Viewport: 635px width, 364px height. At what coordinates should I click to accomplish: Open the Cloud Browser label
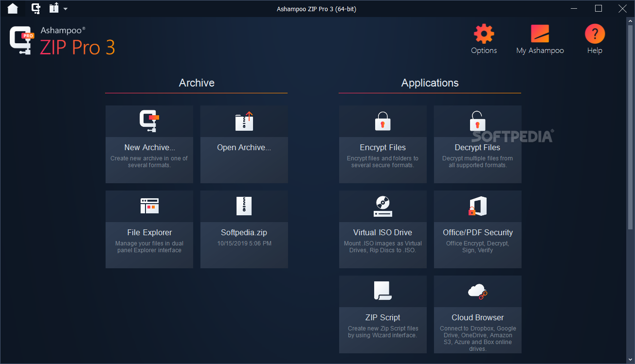click(478, 317)
